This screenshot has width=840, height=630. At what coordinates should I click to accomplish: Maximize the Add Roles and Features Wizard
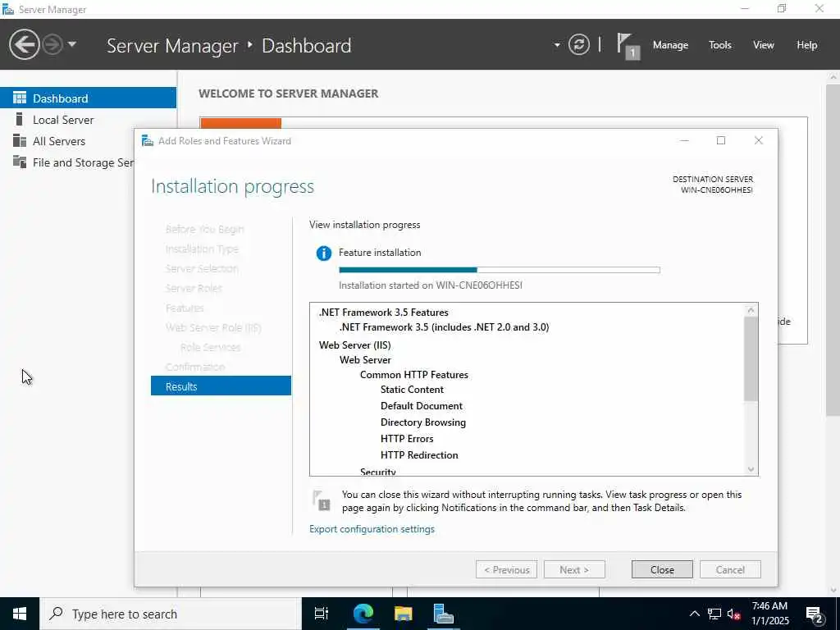point(721,140)
